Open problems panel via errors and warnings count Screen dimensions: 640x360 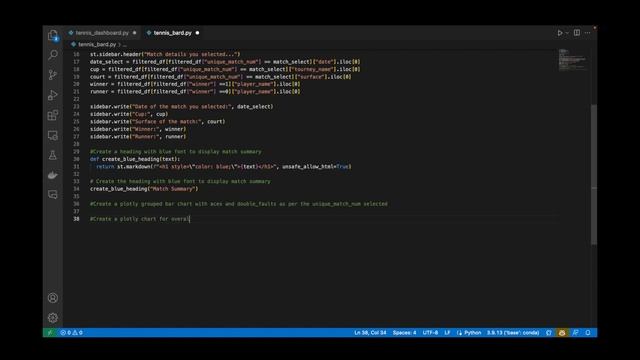point(71,333)
